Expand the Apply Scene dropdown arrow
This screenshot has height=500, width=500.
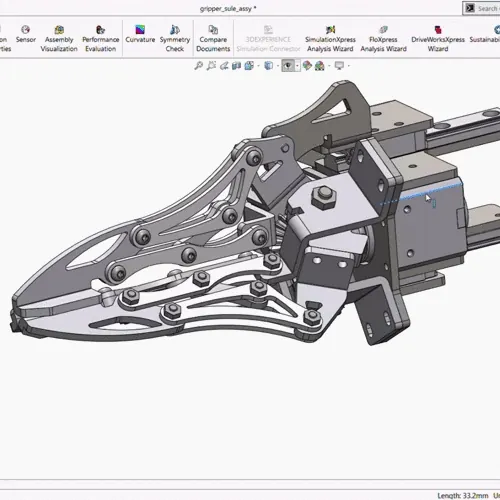[x=329, y=66]
